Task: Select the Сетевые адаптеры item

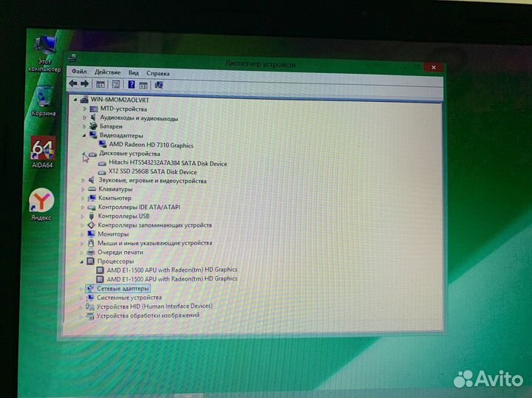Action: (123, 289)
